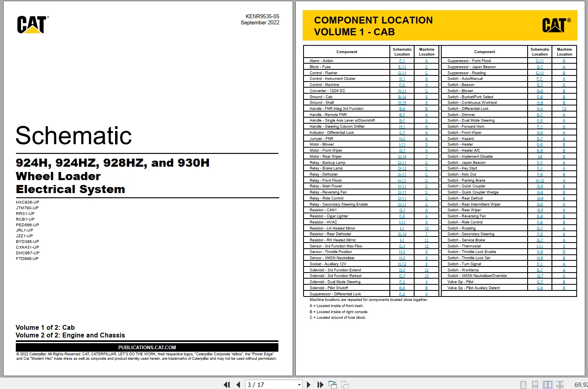
Task: Select the text 'Solenoid - Pilot Shutoff'
Action: 329,288
